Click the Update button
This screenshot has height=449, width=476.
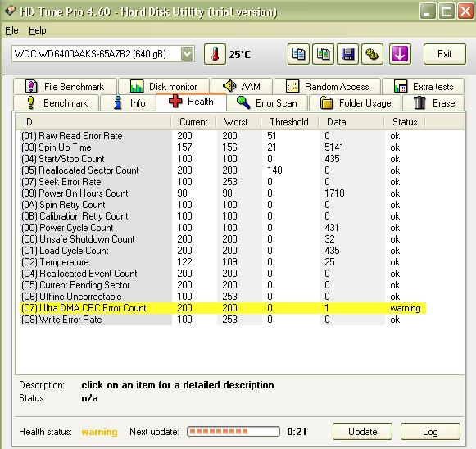click(x=362, y=432)
